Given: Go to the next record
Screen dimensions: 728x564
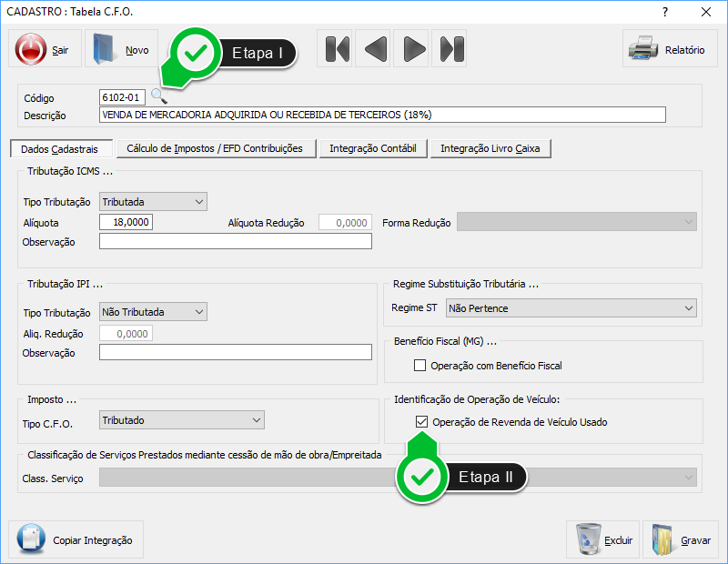Looking at the screenshot, I should [413, 49].
